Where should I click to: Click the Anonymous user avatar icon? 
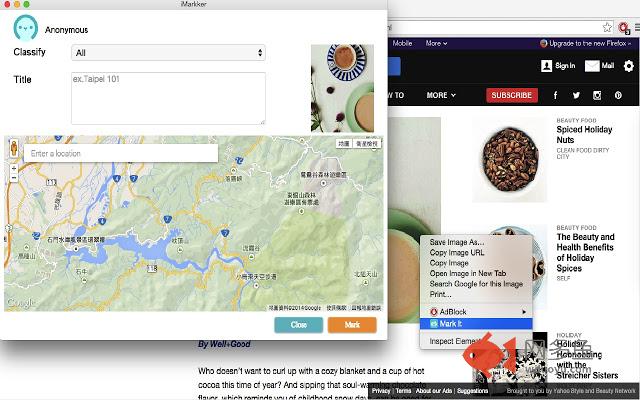click(x=26, y=28)
